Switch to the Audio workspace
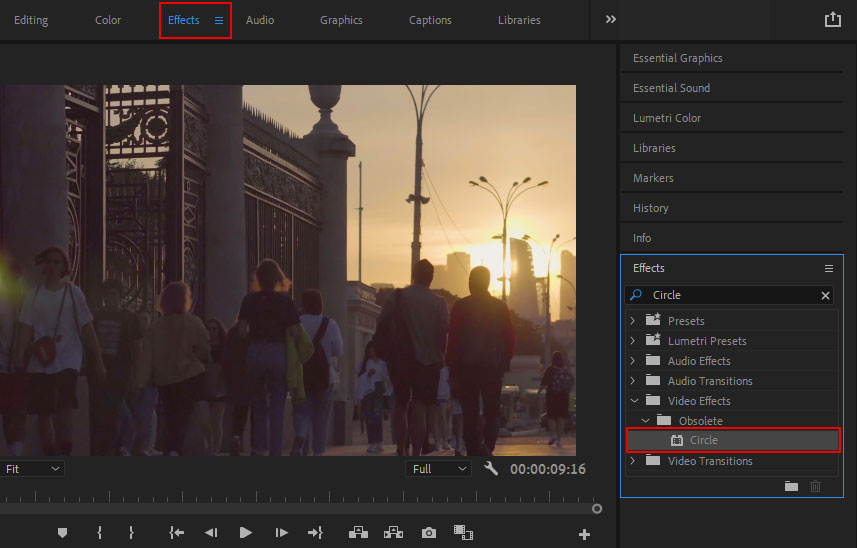The width and height of the screenshot is (857, 548). point(260,20)
